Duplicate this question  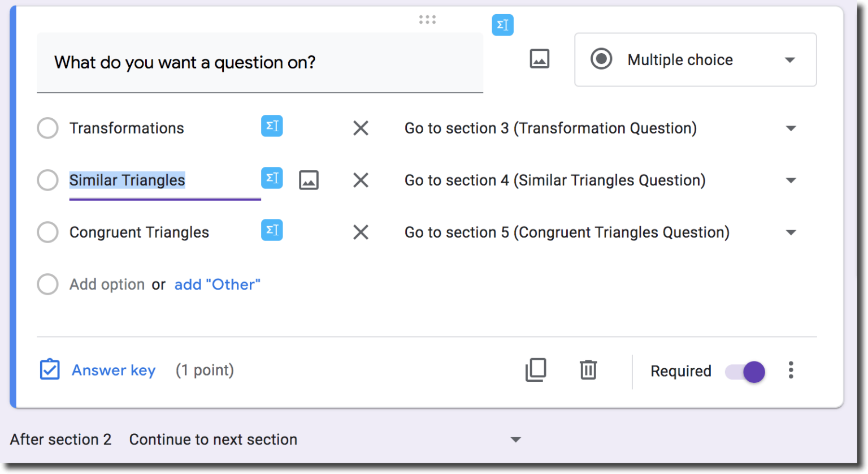(536, 370)
